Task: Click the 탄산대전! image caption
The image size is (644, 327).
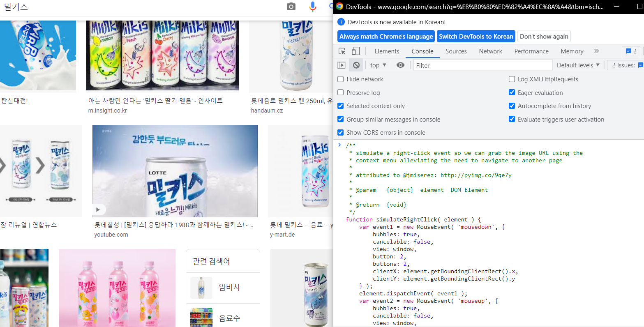Action: click(x=14, y=101)
